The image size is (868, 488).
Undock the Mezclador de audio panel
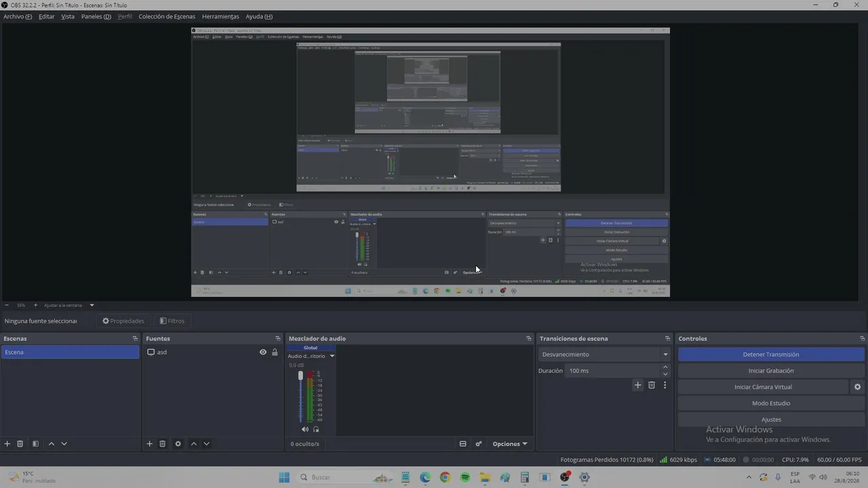tap(529, 339)
